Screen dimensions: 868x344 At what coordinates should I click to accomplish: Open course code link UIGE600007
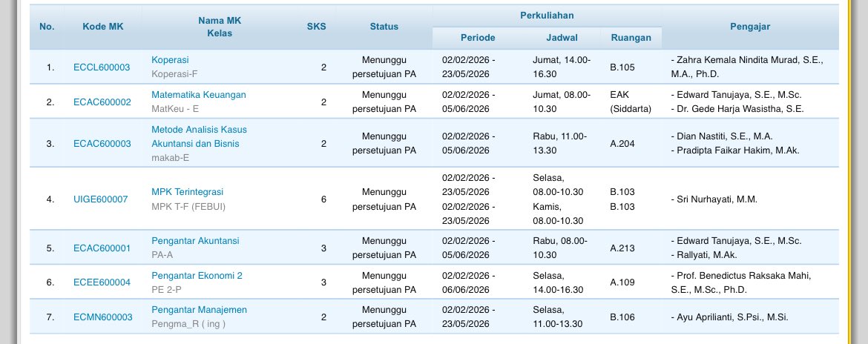point(101,199)
